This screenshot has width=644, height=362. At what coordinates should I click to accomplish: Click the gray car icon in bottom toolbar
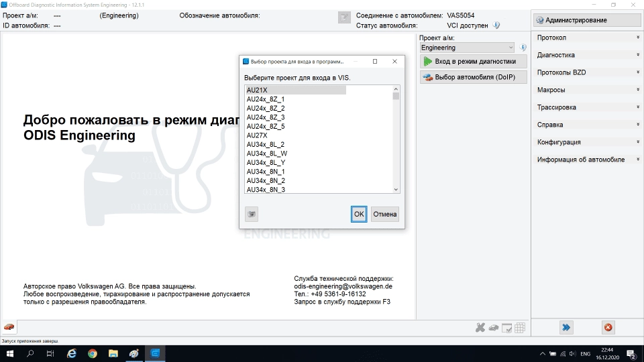(x=493, y=328)
